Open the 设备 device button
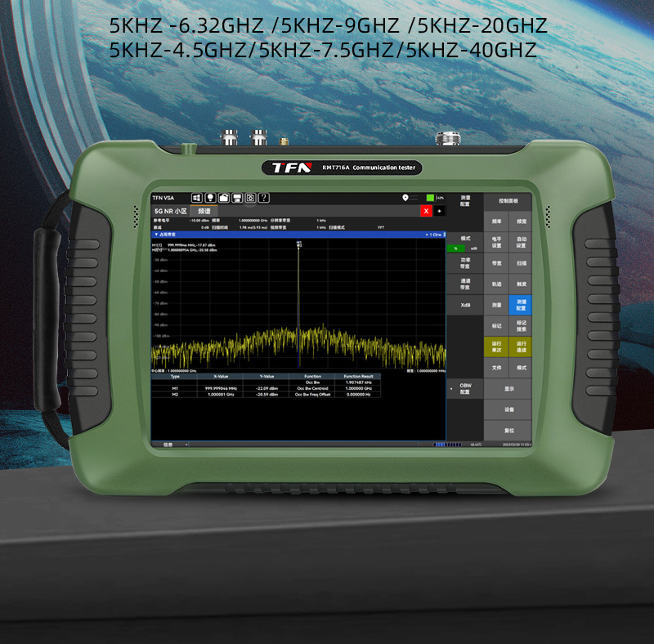 508,409
